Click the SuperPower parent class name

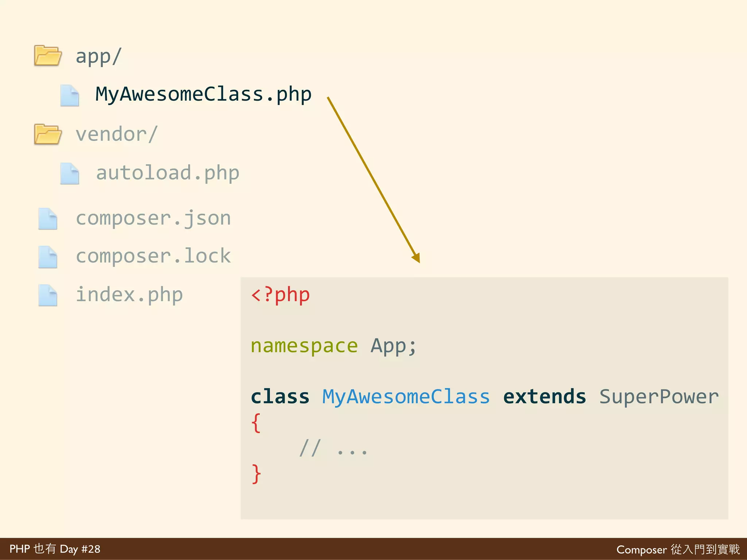[x=659, y=397]
